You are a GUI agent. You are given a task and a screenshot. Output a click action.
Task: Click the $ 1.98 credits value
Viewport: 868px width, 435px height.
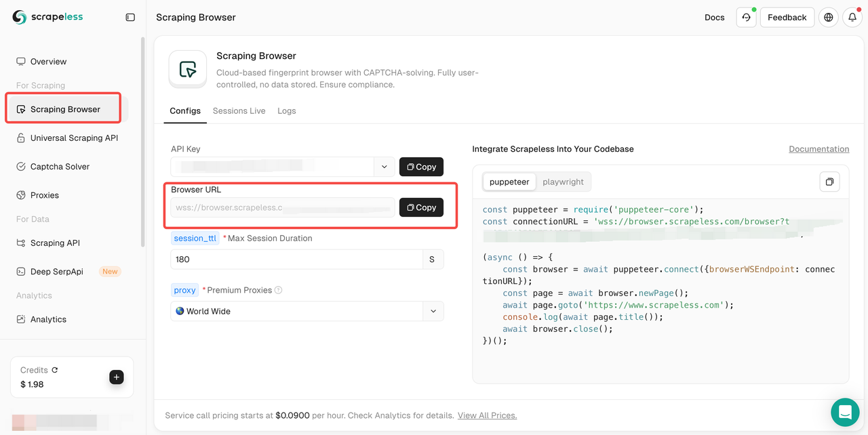(x=32, y=384)
